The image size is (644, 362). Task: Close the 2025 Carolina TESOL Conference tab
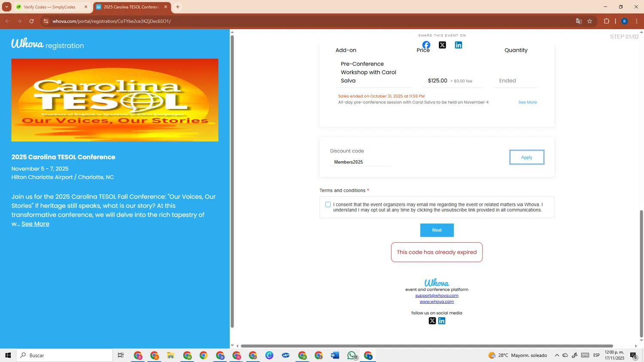click(166, 7)
